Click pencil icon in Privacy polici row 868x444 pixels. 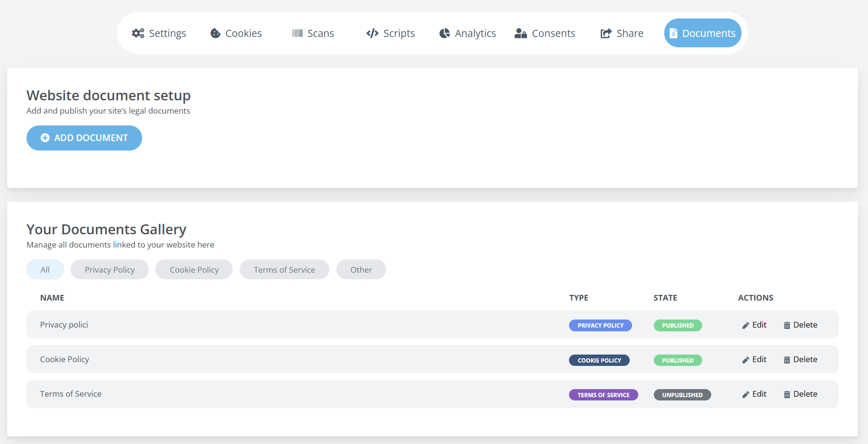click(746, 325)
